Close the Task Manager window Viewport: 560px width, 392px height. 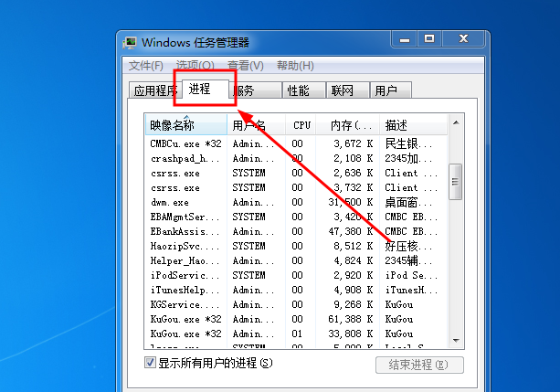(x=463, y=38)
